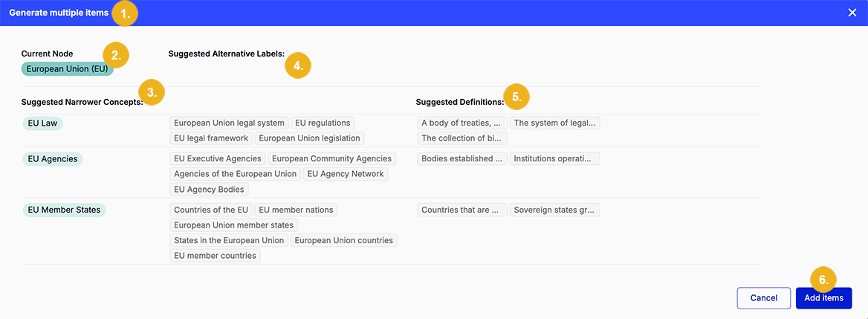Toggle the 'EU Agency Network' label
The width and height of the screenshot is (868, 319).
[346, 174]
